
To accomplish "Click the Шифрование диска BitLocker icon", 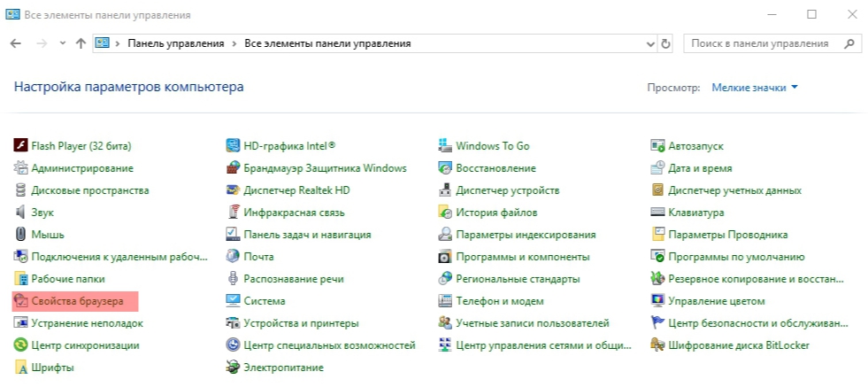I will pos(657,345).
